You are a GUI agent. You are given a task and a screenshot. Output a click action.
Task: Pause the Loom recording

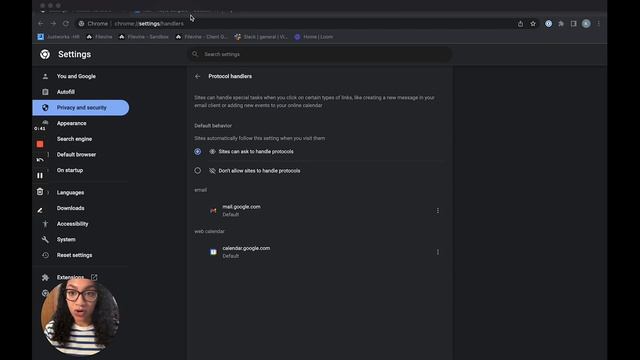pos(40,176)
